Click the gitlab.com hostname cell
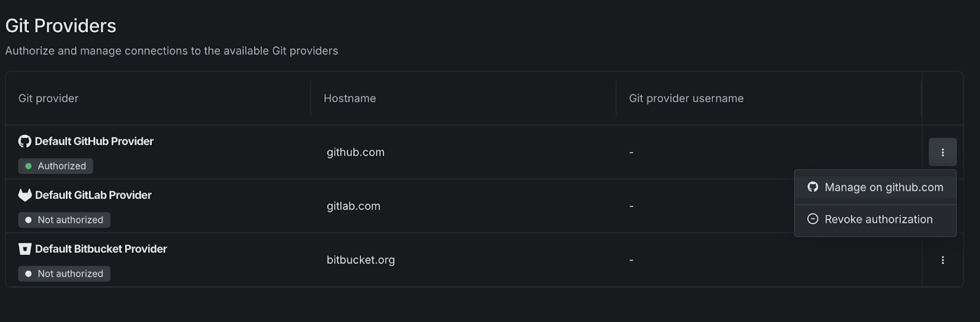 click(x=354, y=206)
